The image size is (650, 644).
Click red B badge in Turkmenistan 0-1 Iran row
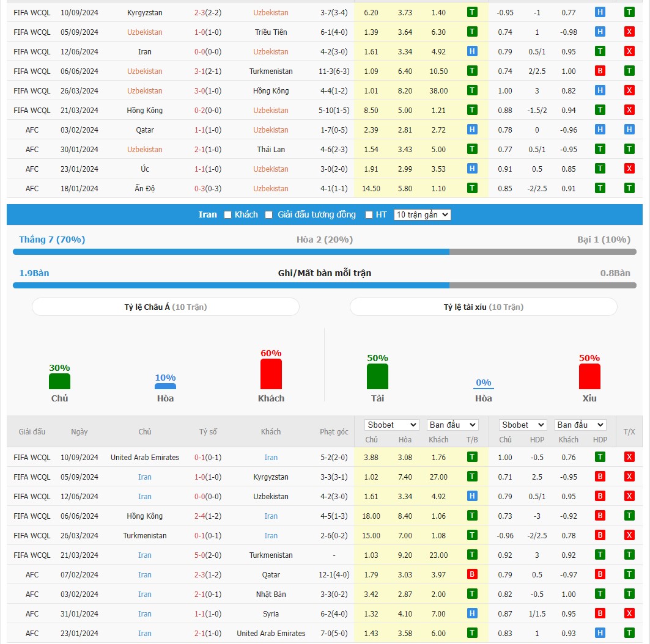600,535
